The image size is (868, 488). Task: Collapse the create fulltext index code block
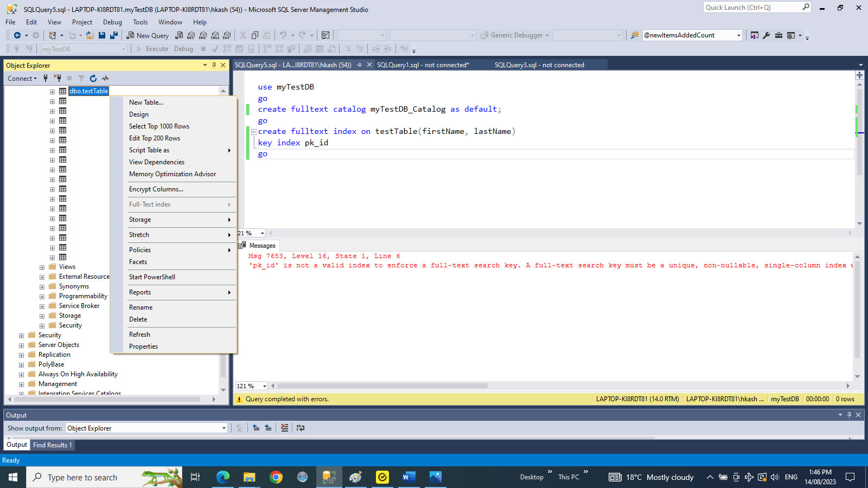coord(253,132)
